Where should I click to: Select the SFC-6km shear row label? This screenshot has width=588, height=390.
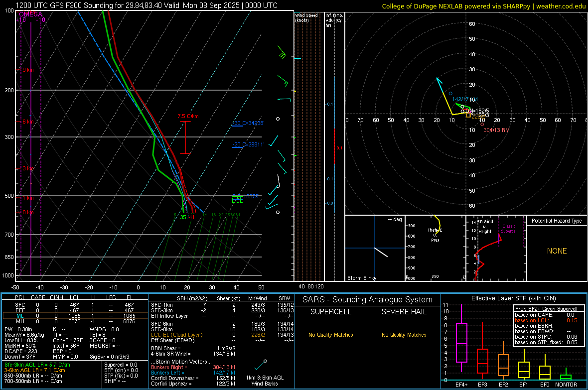(x=162, y=324)
